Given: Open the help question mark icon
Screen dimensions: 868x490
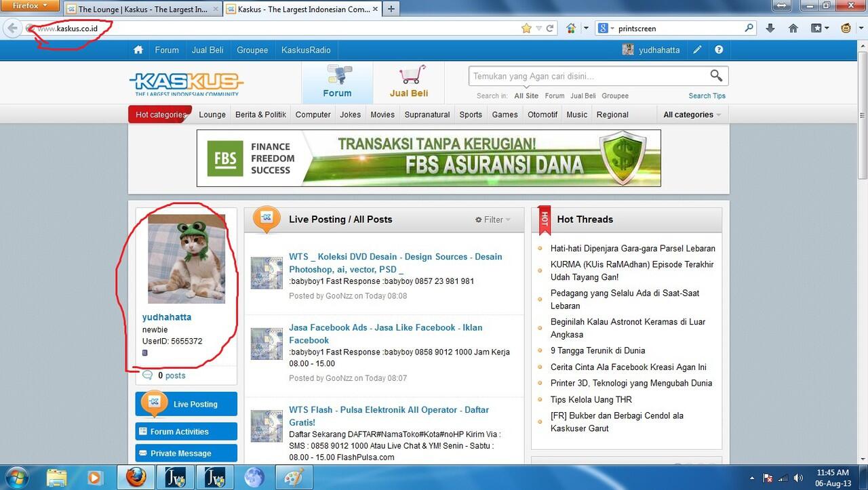Looking at the screenshot, I should [x=719, y=50].
